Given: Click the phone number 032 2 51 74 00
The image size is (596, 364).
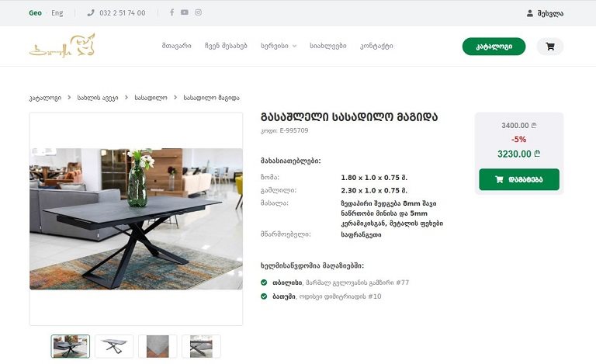Looking at the screenshot, I should click(x=122, y=13).
